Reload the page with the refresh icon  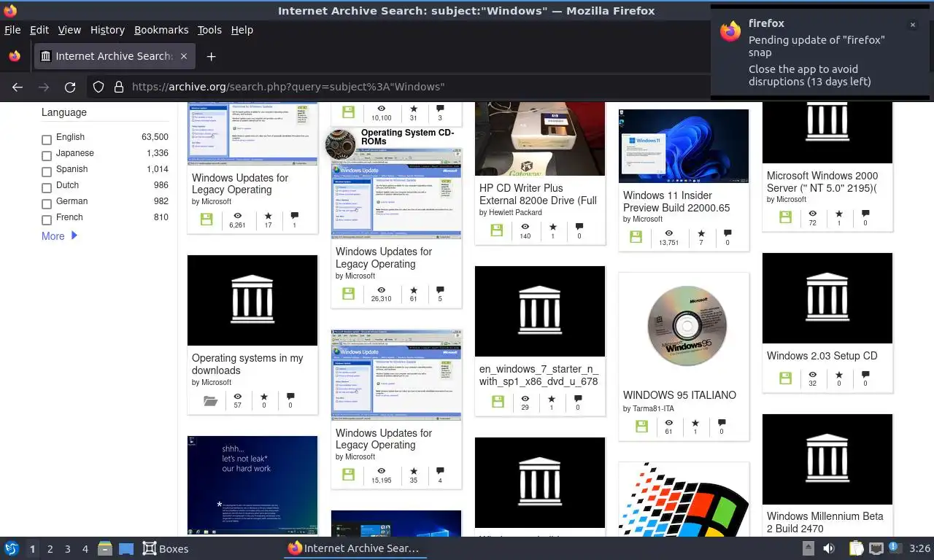pyautogui.click(x=70, y=87)
